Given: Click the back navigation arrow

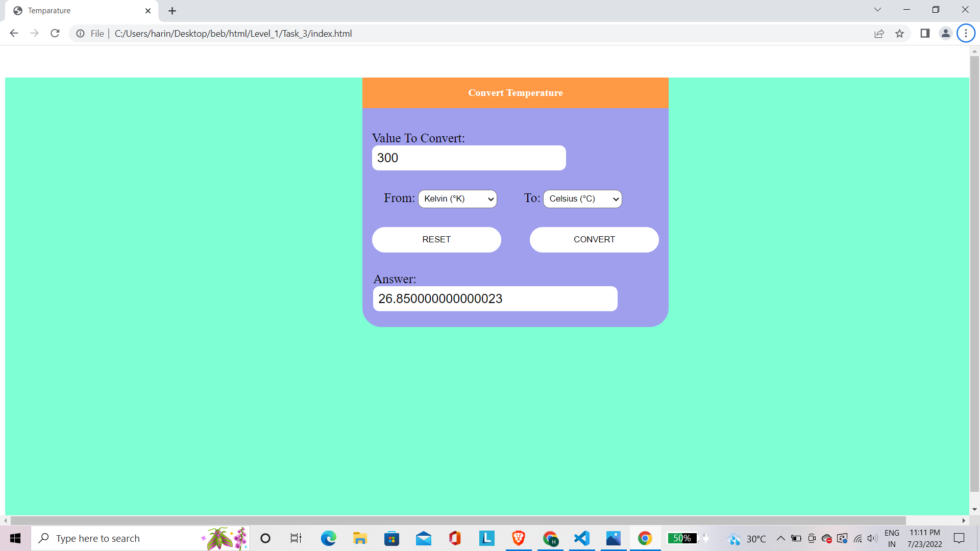Looking at the screenshot, I should point(14,33).
